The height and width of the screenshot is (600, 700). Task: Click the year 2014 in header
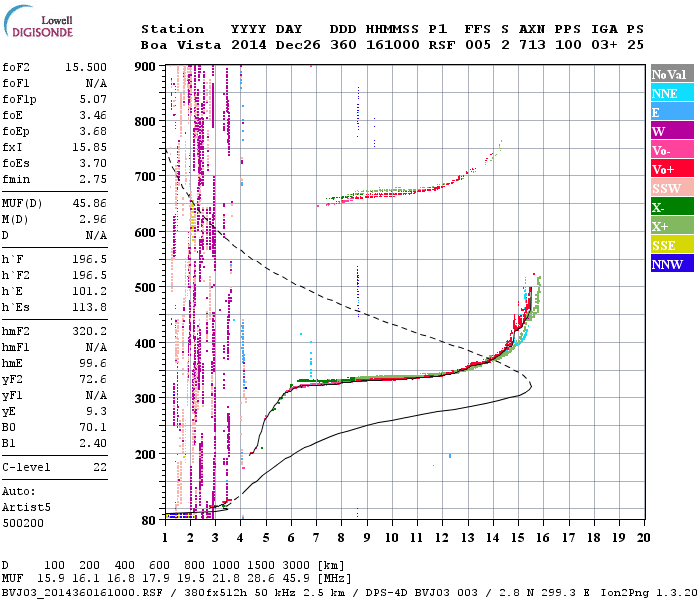(249, 45)
